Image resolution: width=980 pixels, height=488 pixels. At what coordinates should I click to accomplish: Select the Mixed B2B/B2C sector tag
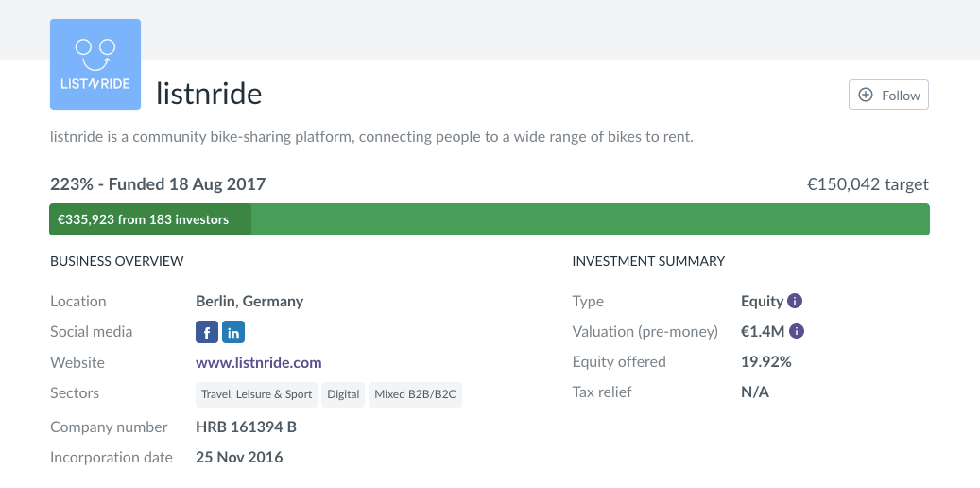click(416, 394)
